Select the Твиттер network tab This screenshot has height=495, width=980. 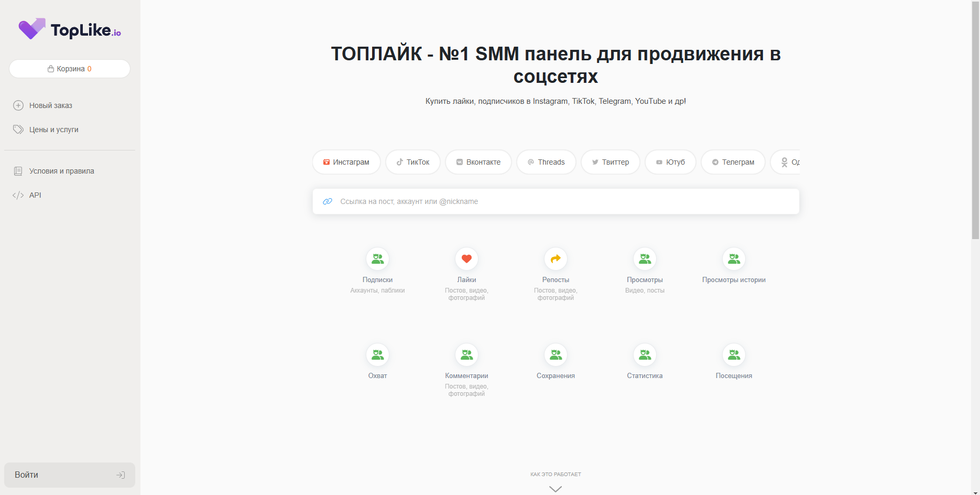611,162
